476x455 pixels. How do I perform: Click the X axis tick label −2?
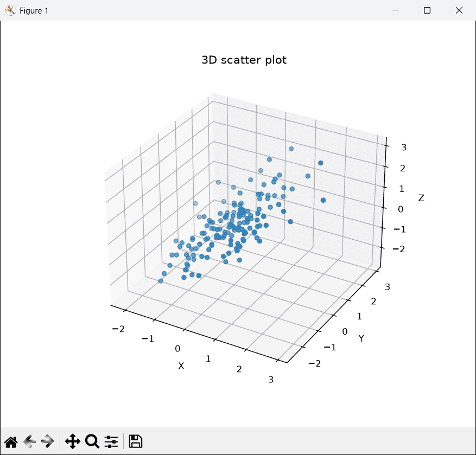point(118,329)
